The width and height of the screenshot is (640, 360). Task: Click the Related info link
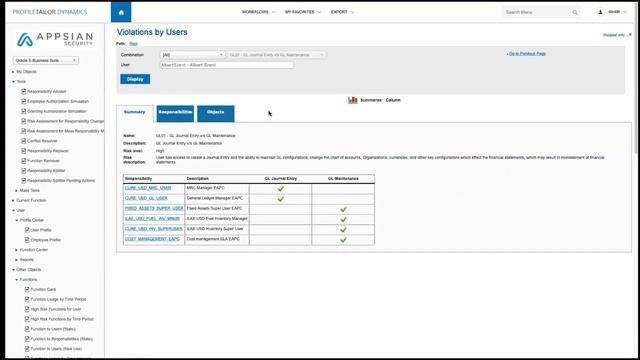617,35
